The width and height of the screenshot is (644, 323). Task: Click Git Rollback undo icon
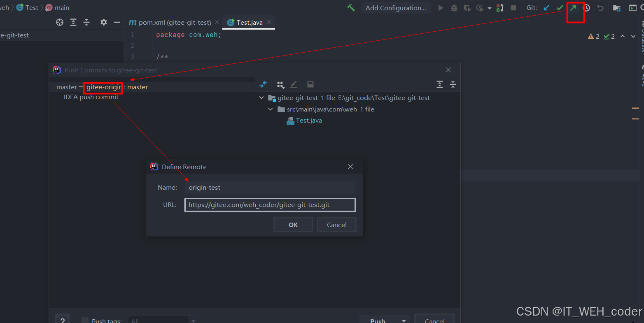600,8
